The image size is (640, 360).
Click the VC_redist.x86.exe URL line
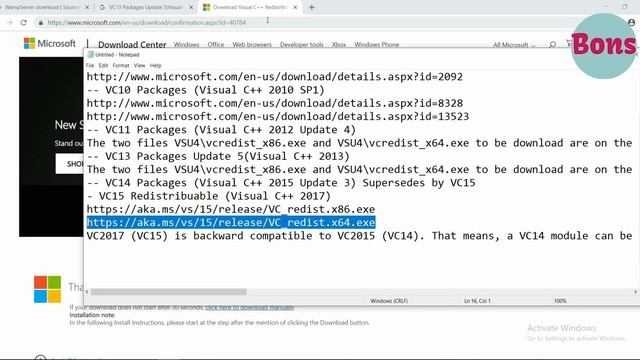tap(231, 209)
